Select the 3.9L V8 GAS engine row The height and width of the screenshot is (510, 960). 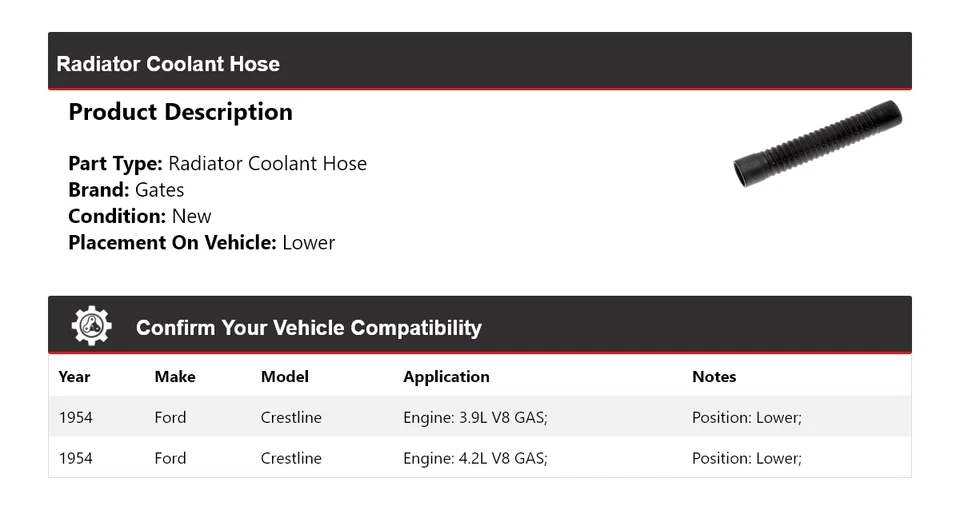[475, 417]
